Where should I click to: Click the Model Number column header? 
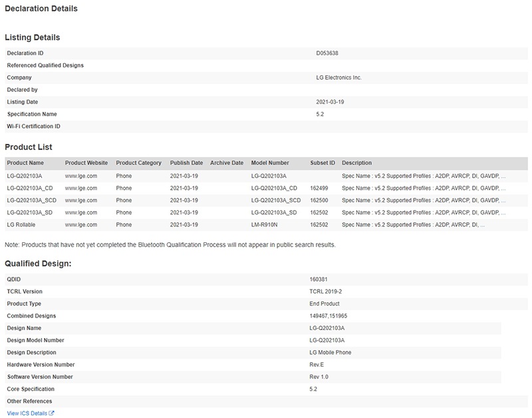(270, 163)
